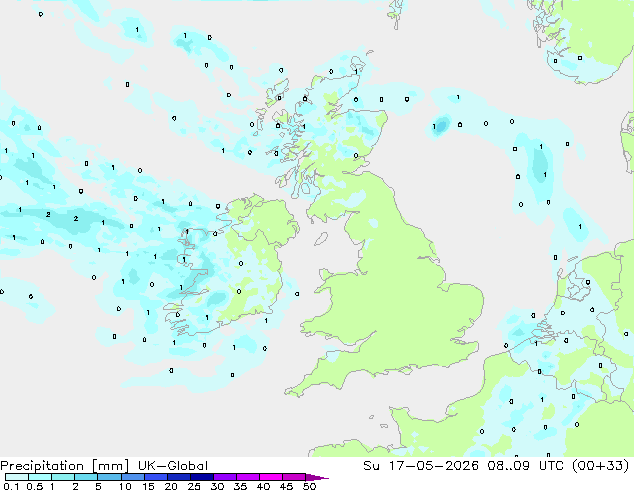Select legend swatch between 2 and 5
The image size is (634, 490).
pyautogui.click(x=86, y=477)
